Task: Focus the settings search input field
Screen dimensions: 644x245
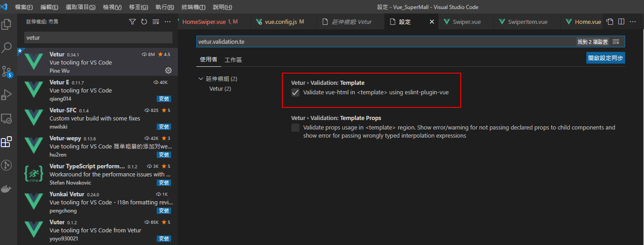Action: click(x=386, y=42)
